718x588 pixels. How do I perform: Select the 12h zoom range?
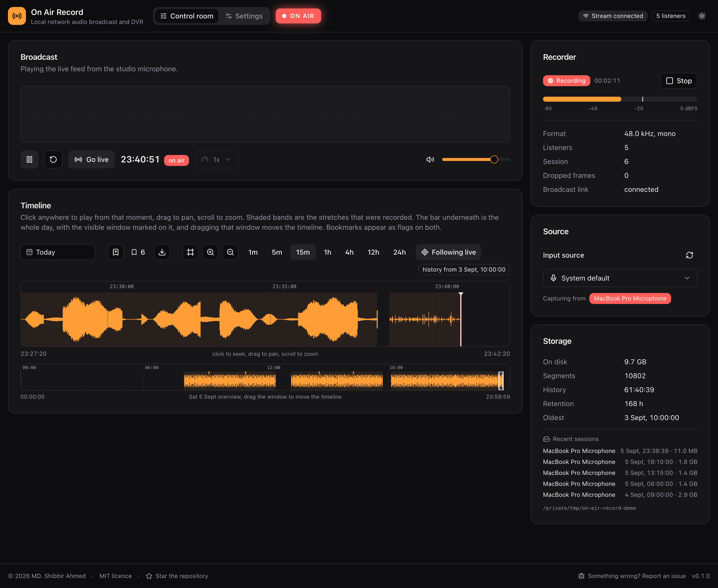click(x=373, y=252)
